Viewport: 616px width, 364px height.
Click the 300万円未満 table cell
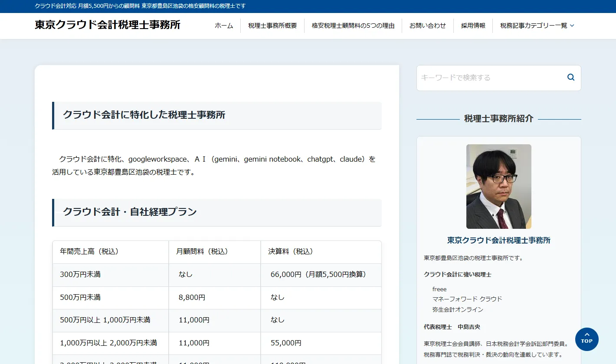click(111, 275)
